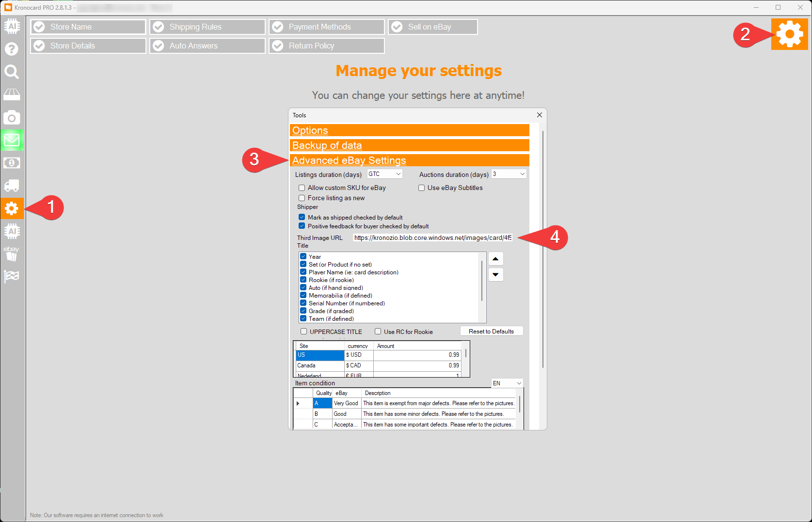Uncheck Set (or Product if no set)
This screenshot has width=812, height=522.
[x=303, y=264]
